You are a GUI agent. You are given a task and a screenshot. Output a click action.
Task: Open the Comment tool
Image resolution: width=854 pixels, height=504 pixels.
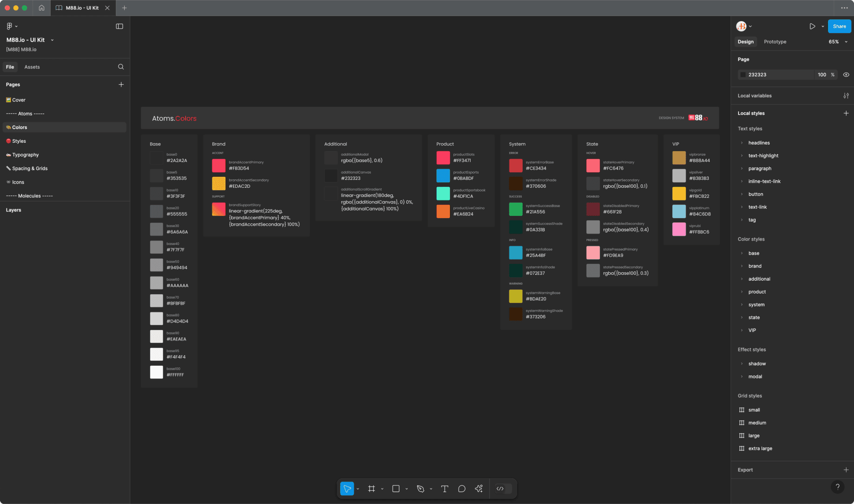tap(461, 489)
